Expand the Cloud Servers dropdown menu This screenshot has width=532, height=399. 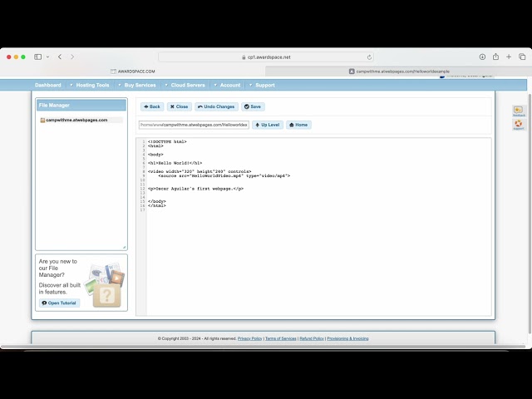pyautogui.click(x=185, y=85)
